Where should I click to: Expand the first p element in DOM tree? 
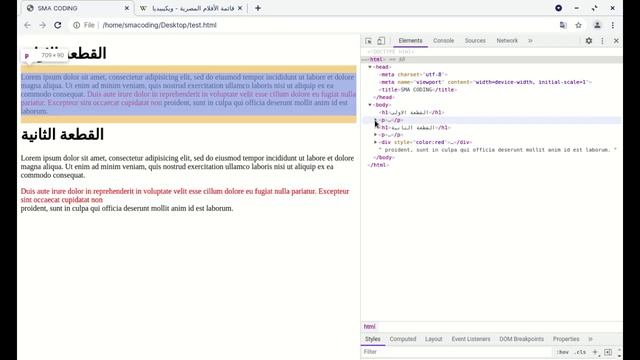click(x=376, y=120)
